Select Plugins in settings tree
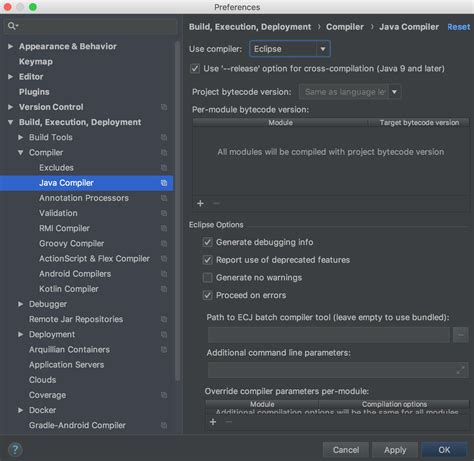 tap(34, 92)
